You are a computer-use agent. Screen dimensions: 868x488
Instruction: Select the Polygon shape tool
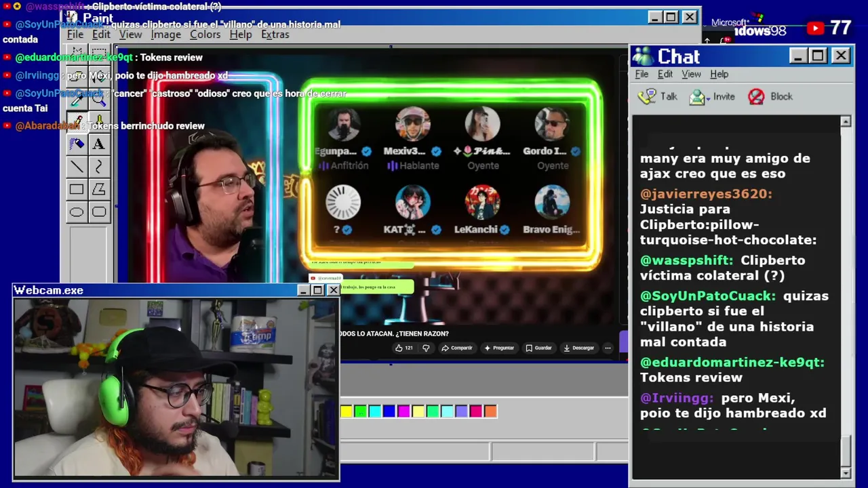(99, 190)
